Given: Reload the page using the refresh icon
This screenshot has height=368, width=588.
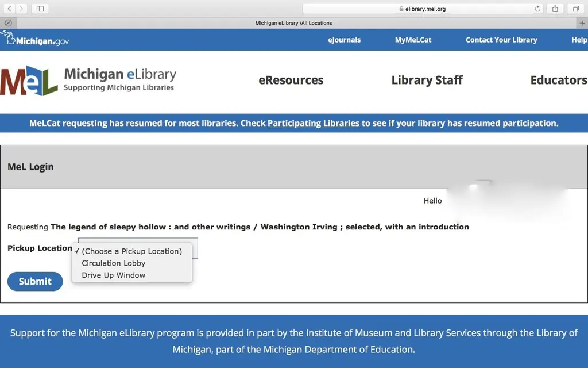Looking at the screenshot, I should point(537,9).
